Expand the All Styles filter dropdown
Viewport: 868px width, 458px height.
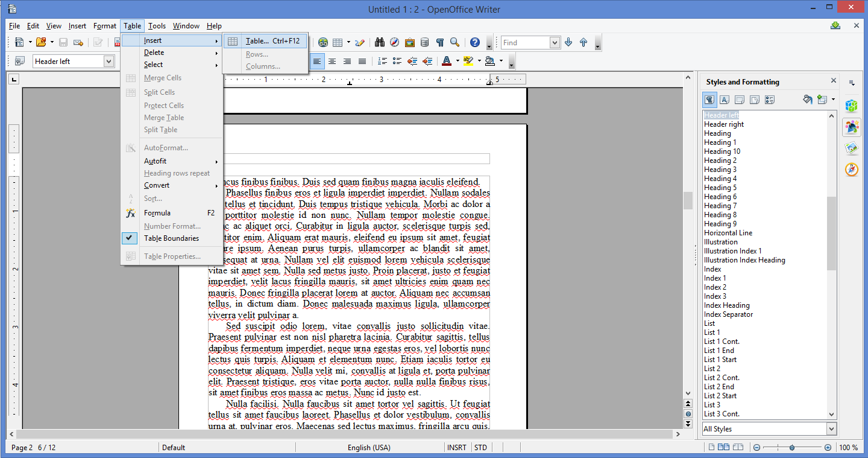(x=832, y=429)
